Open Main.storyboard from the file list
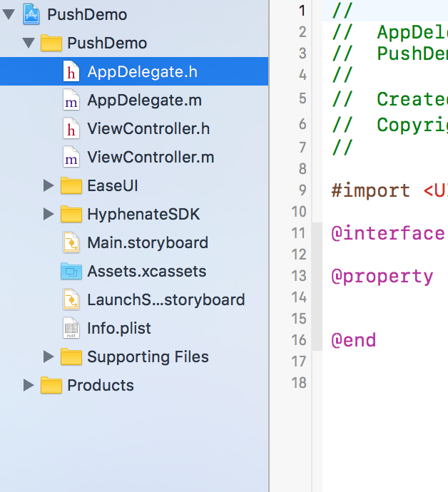448x492 pixels. [148, 242]
